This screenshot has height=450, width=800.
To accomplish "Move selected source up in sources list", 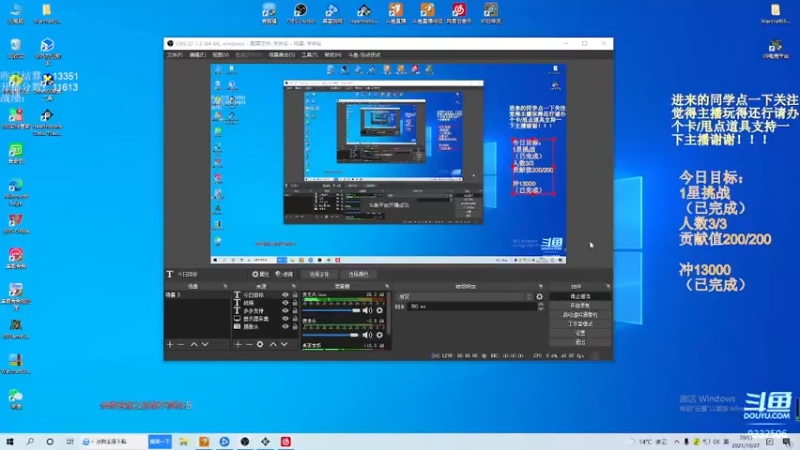I will click(273, 344).
